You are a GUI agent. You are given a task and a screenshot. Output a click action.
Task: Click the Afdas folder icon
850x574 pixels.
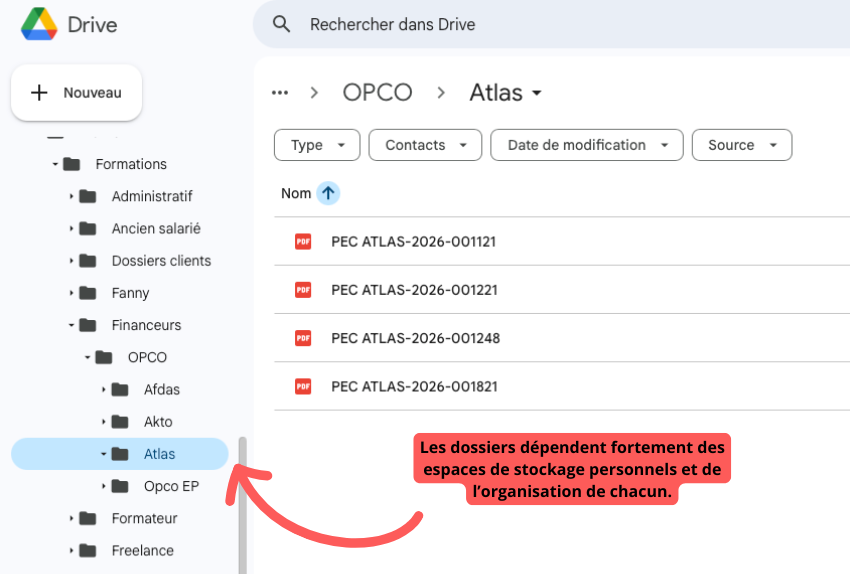point(120,390)
